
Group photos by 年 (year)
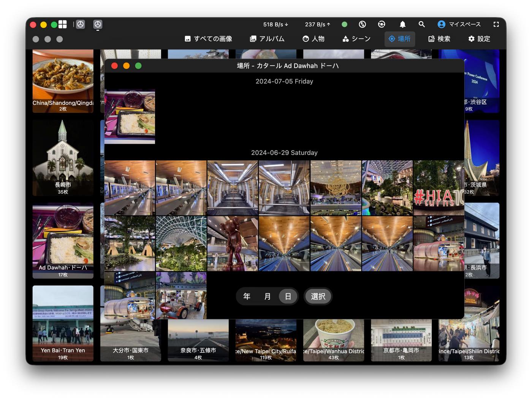(247, 296)
